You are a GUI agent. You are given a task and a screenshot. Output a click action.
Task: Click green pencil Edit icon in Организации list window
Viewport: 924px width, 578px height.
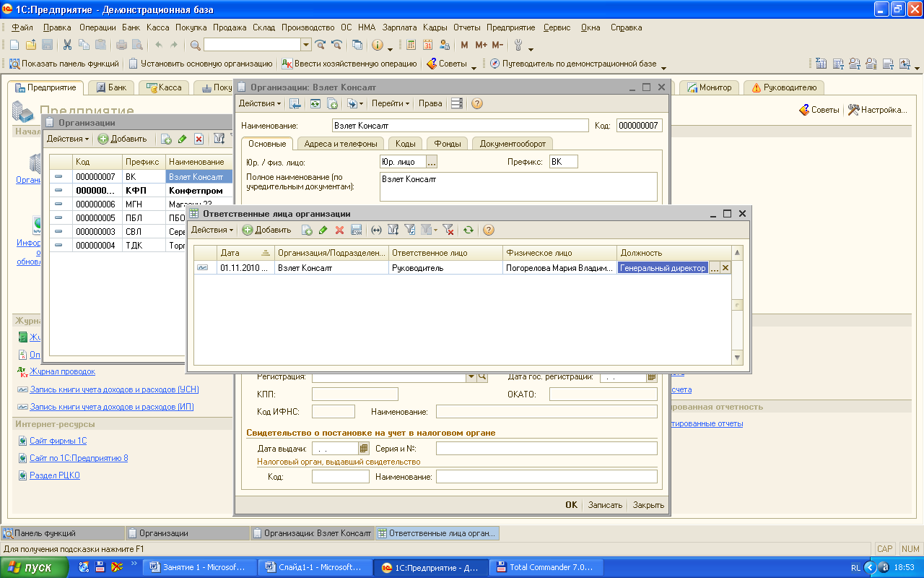coord(182,139)
